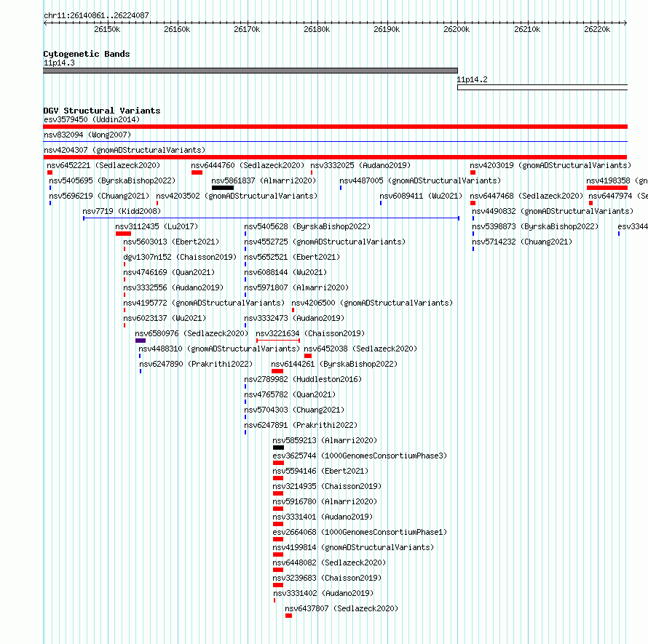Select nsv6452221 (Sedlazeck2020) label
Image resolution: width=648 pixels, height=644 pixels.
[x=103, y=165]
